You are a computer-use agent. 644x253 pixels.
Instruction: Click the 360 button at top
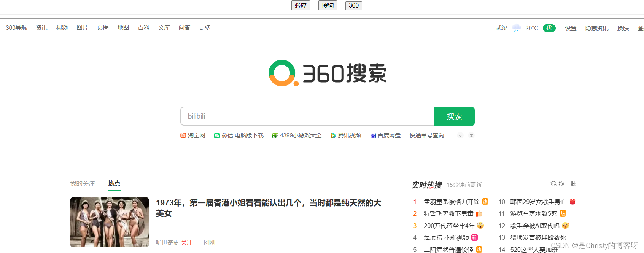click(354, 5)
